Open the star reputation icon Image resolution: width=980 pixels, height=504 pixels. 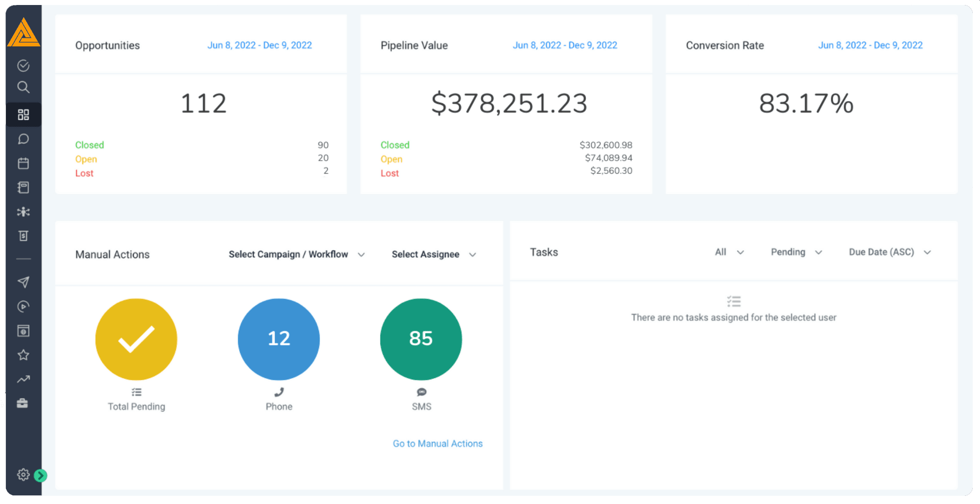[x=23, y=355]
